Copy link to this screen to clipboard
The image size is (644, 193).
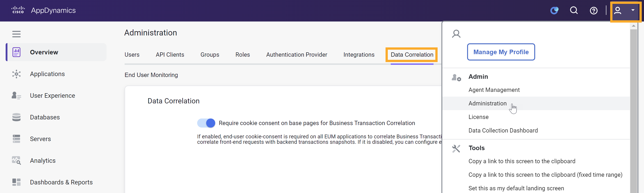522,161
